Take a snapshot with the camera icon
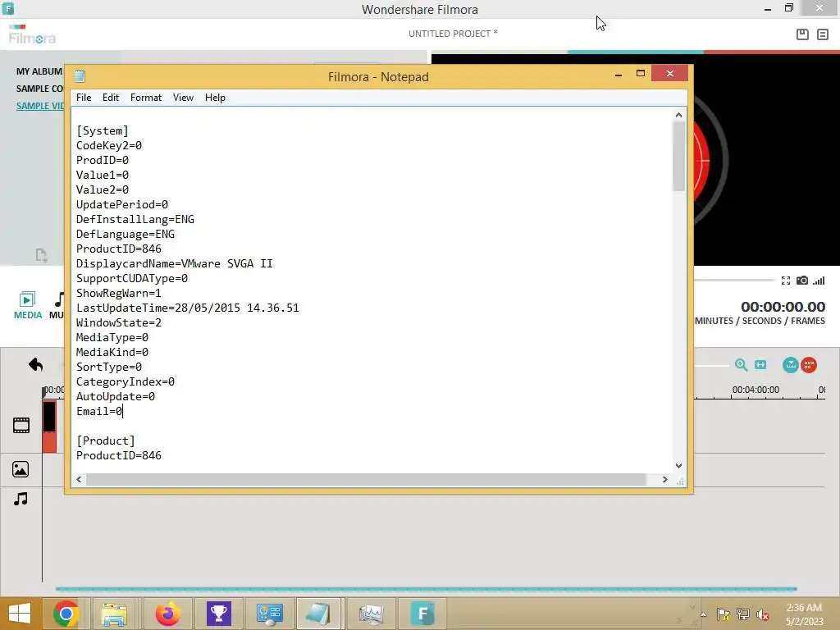The width and height of the screenshot is (840, 630). point(802,281)
